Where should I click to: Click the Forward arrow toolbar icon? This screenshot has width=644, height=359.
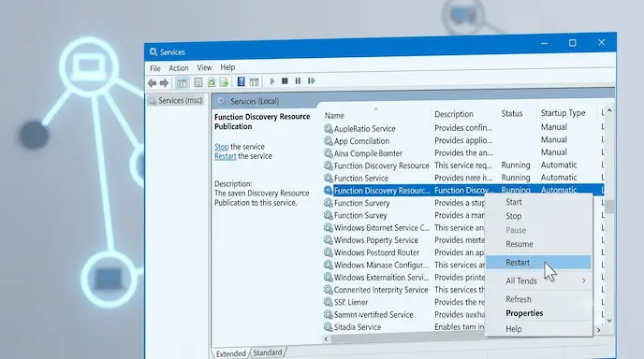[x=164, y=83]
